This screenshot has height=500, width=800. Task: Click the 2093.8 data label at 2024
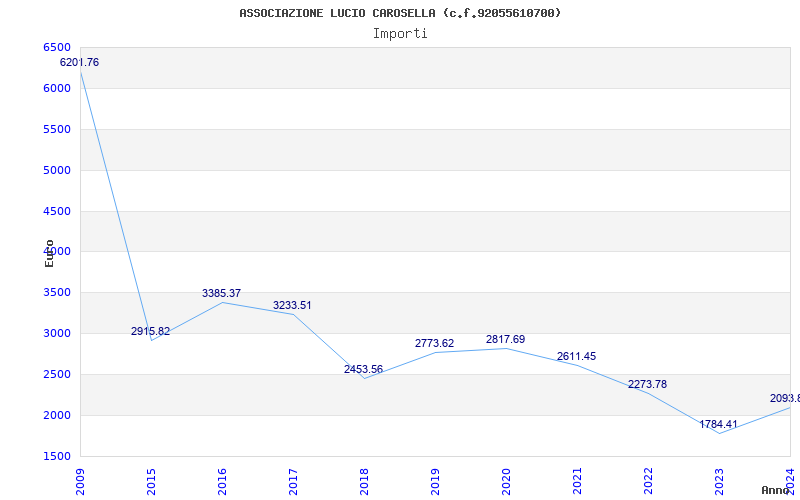pos(785,398)
